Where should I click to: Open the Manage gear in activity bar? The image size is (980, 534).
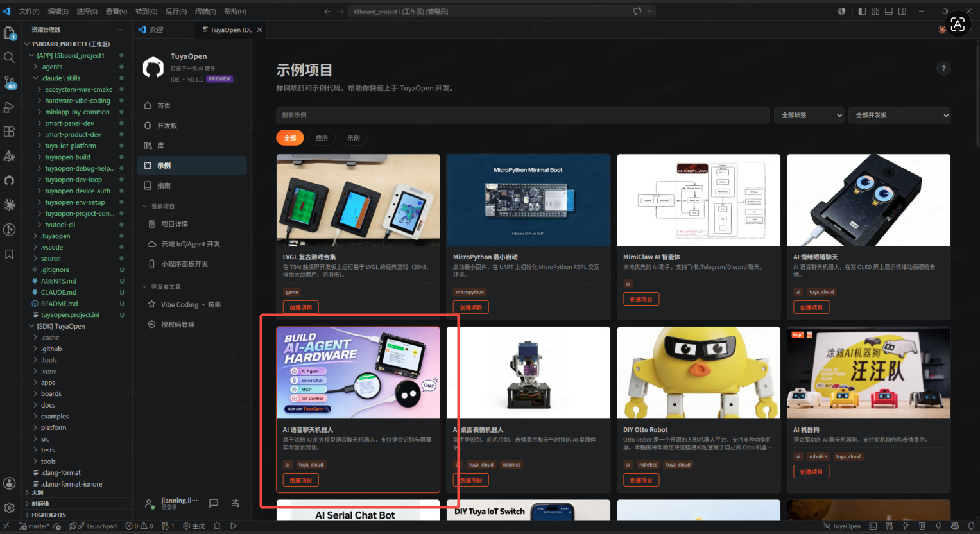(x=9, y=508)
